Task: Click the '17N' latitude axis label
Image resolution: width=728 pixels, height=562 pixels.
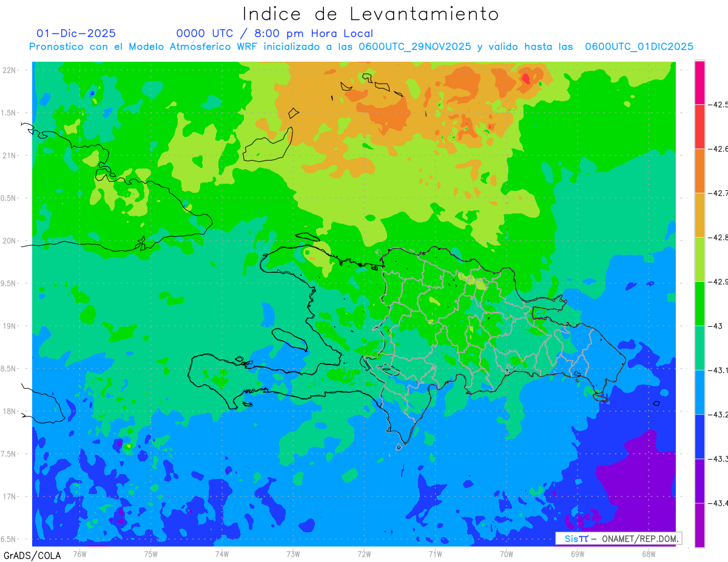Action: [x=10, y=497]
